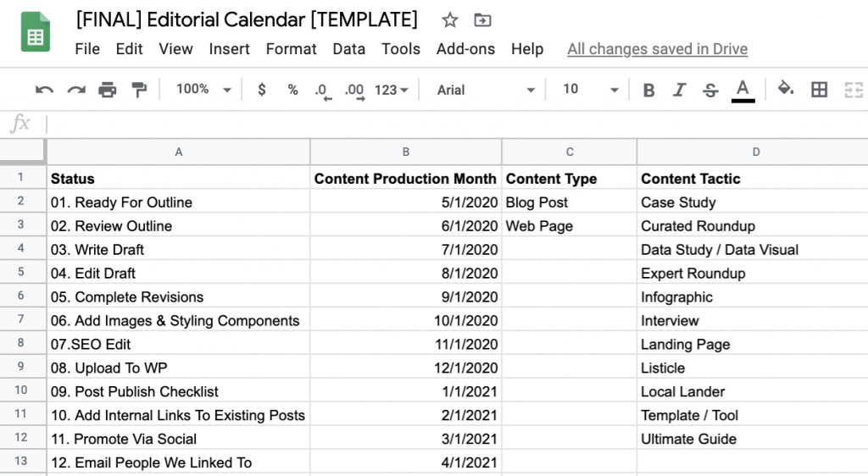Select column A header
868x476 pixels.
[178, 152]
